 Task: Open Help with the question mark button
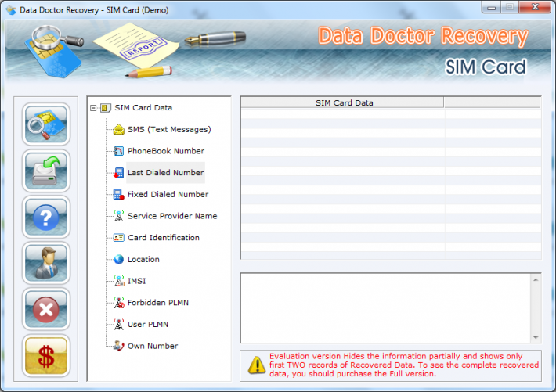46,217
